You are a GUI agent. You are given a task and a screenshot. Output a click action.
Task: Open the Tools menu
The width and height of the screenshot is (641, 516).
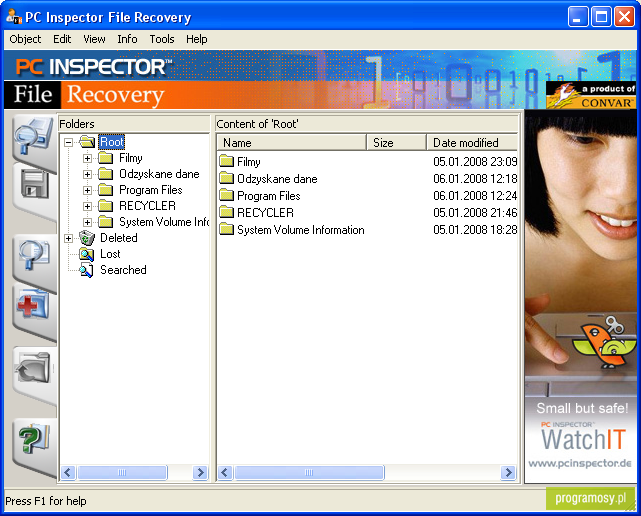(x=162, y=39)
